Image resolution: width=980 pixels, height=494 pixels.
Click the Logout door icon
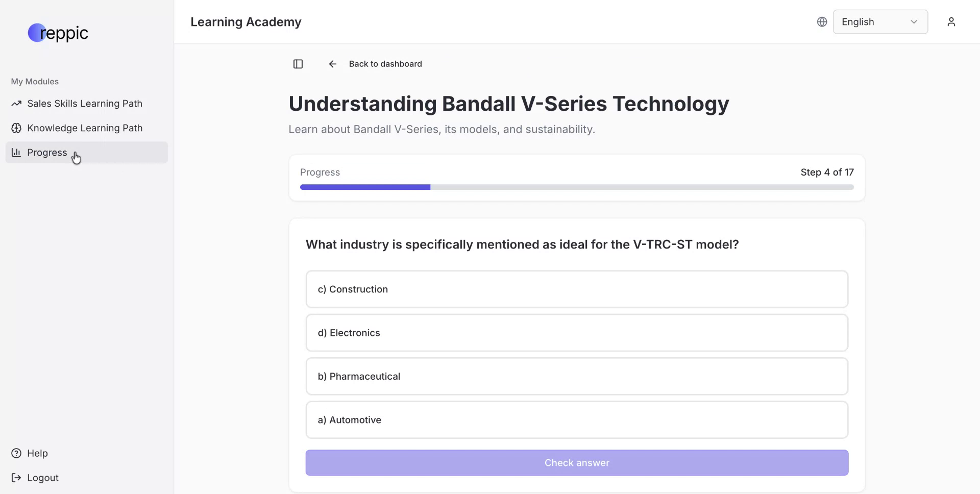[x=16, y=478]
